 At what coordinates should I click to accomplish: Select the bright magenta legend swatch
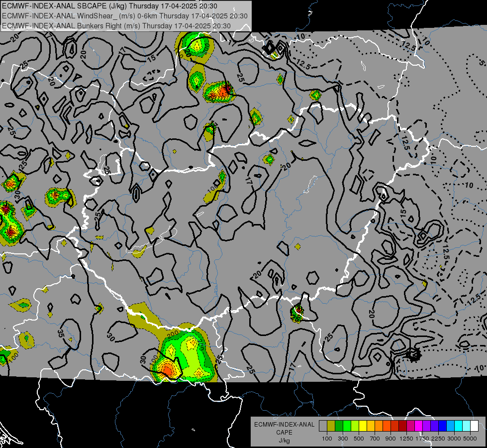(x=419, y=426)
